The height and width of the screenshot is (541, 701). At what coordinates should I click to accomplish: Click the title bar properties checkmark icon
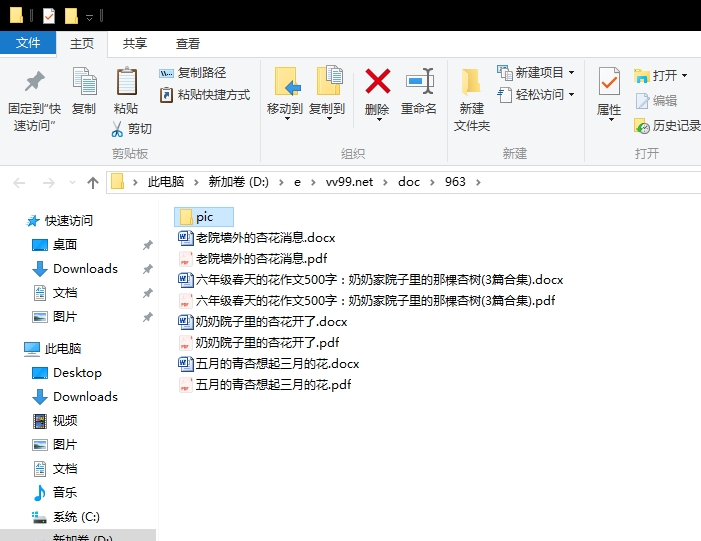click(x=48, y=16)
